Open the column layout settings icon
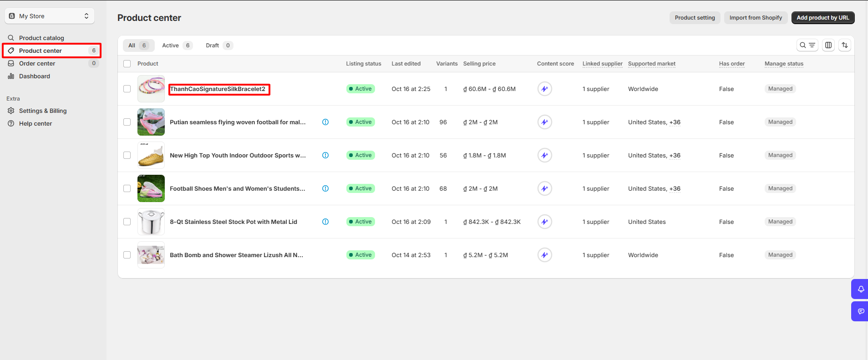Viewport: 868px width, 360px height. pyautogui.click(x=828, y=45)
